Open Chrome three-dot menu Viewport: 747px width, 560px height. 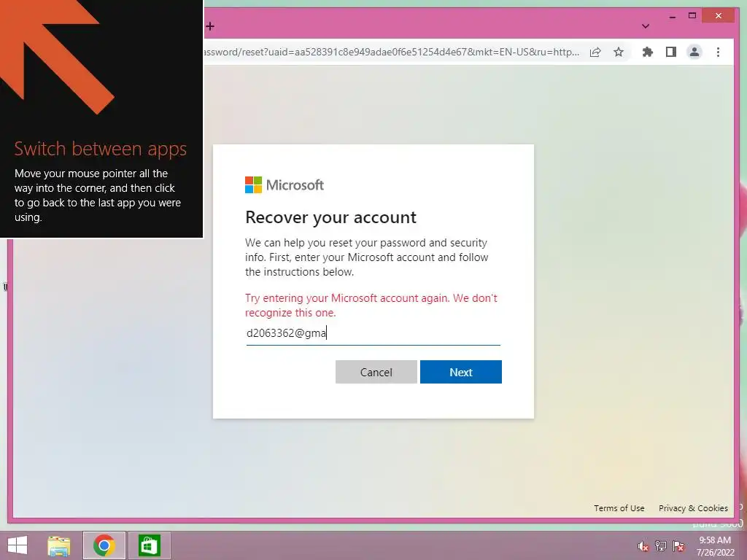click(x=718, y=52)
